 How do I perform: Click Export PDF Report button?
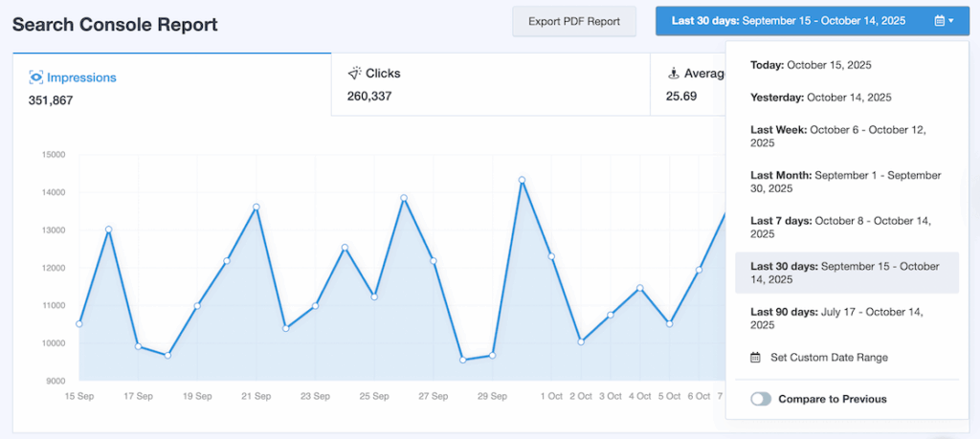click(x=574, y=21)
